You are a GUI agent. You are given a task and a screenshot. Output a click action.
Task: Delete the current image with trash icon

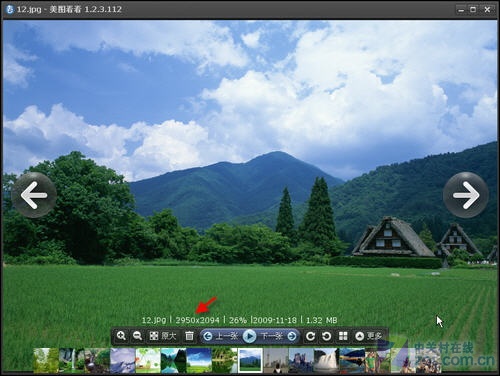tap(189, 336)
